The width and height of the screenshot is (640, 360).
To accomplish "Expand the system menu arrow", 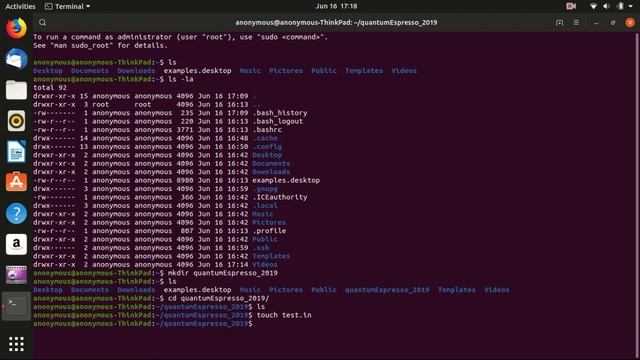I will click(x=631, y=6).
